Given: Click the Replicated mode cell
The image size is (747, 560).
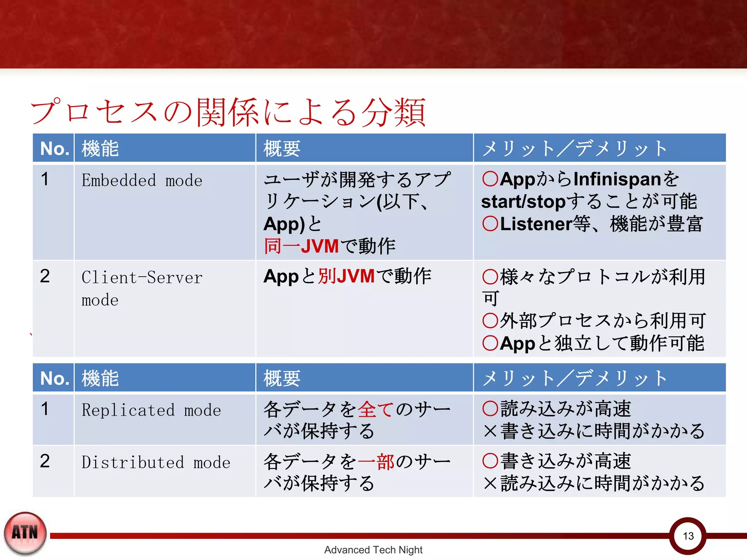Looking at the screenshot, I should [x=165, y=419].
